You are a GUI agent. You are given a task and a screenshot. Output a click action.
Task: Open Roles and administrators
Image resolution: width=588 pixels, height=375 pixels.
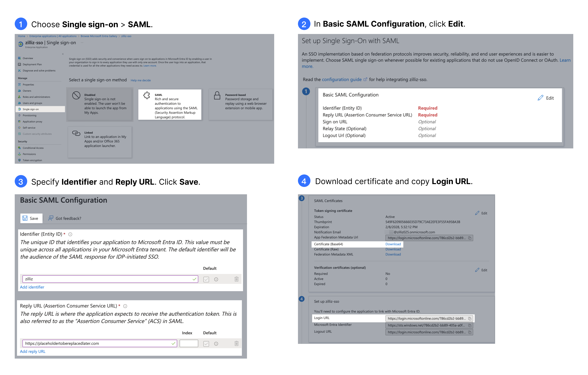tap(36, 97)
